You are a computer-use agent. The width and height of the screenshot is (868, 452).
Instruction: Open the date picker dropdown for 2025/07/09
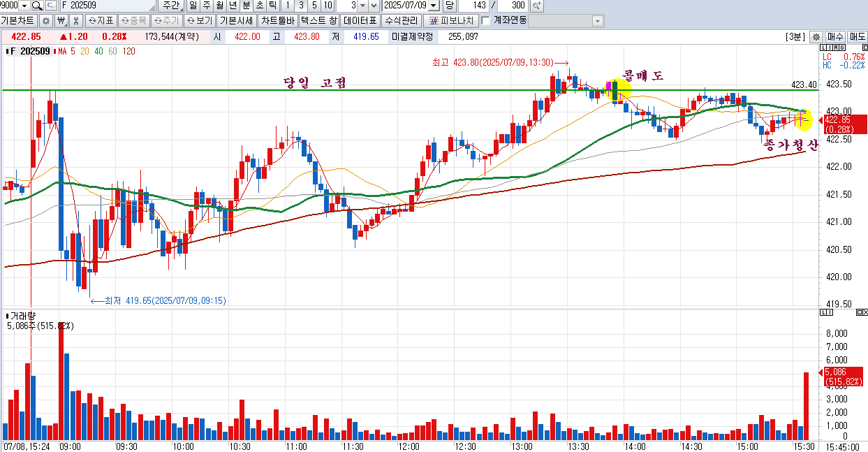click(434, 6)
